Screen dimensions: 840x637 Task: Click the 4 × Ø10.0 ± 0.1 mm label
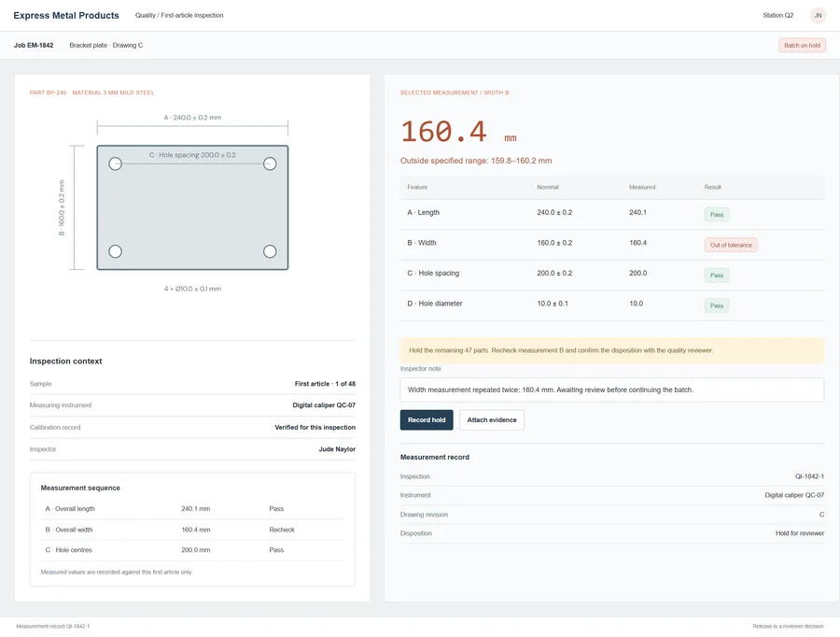(192, 289)
